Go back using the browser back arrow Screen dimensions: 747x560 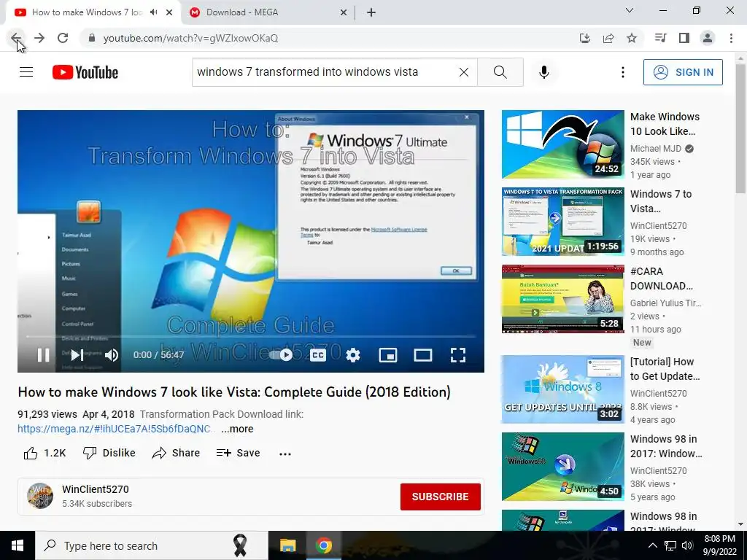click(16, 38)
